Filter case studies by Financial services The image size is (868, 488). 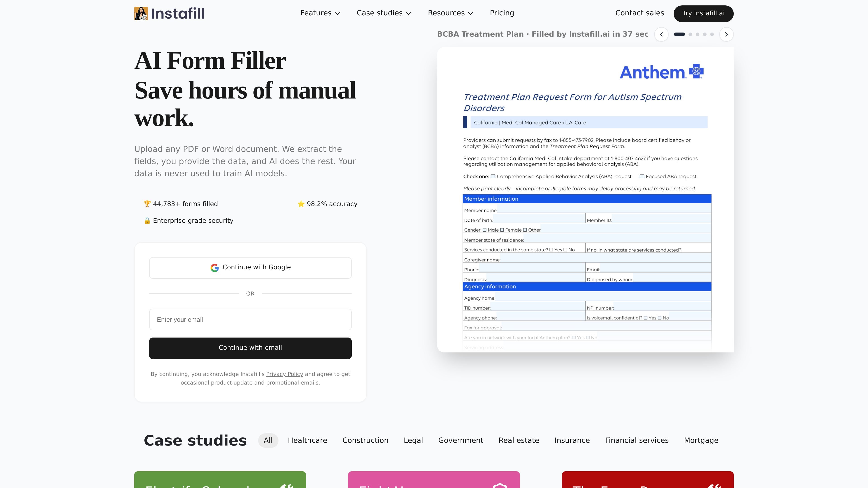637,441
